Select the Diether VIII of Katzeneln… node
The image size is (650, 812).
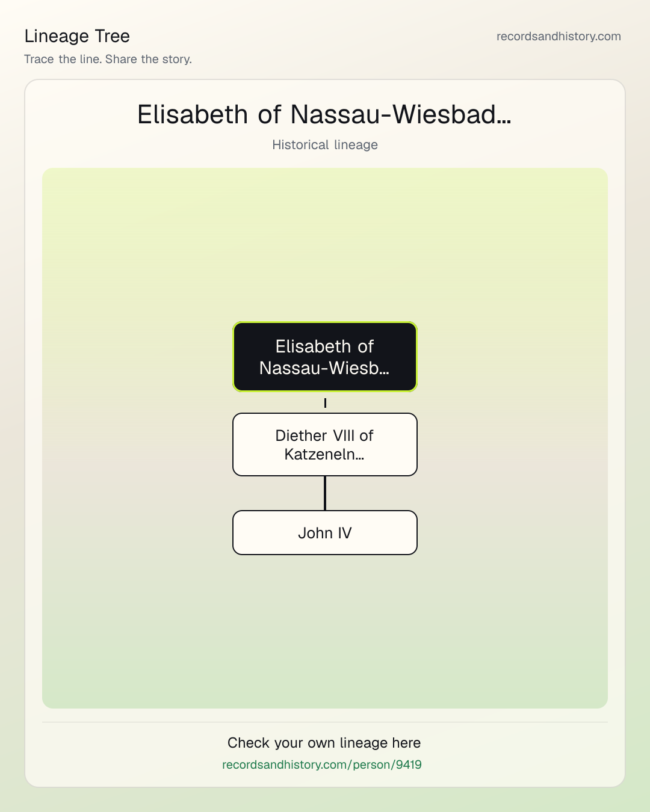click(325, 444)
